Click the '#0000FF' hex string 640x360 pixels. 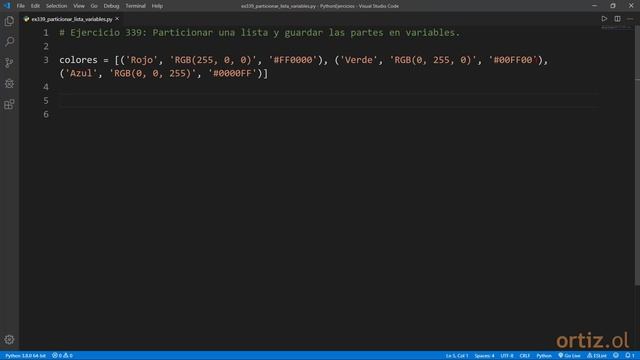tap(233, 73)
